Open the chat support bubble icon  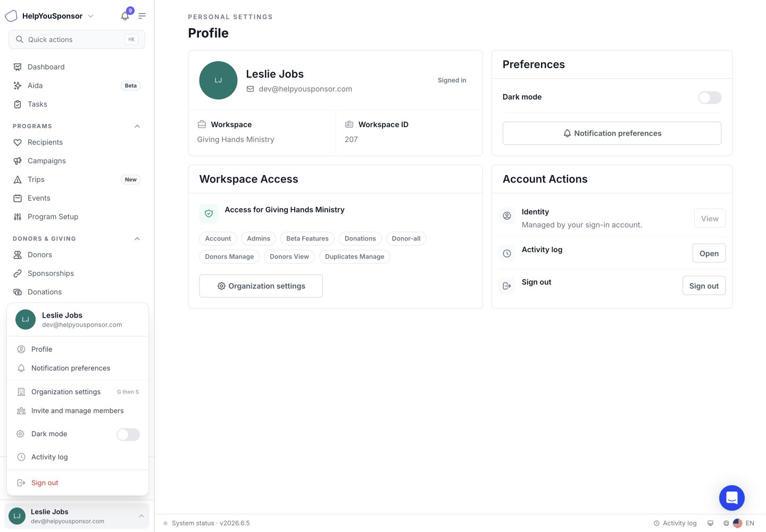(x=732, y=498)
